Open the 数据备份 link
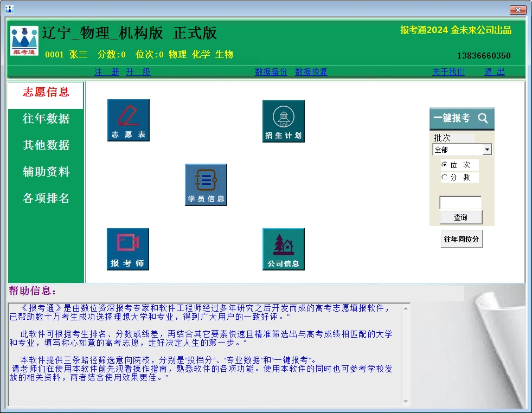532x413 pixels. 271,72
